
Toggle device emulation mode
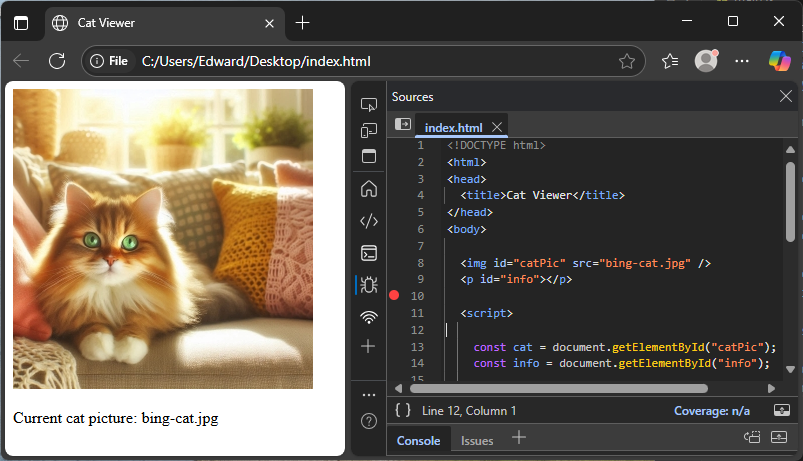[x=369, y=131]
